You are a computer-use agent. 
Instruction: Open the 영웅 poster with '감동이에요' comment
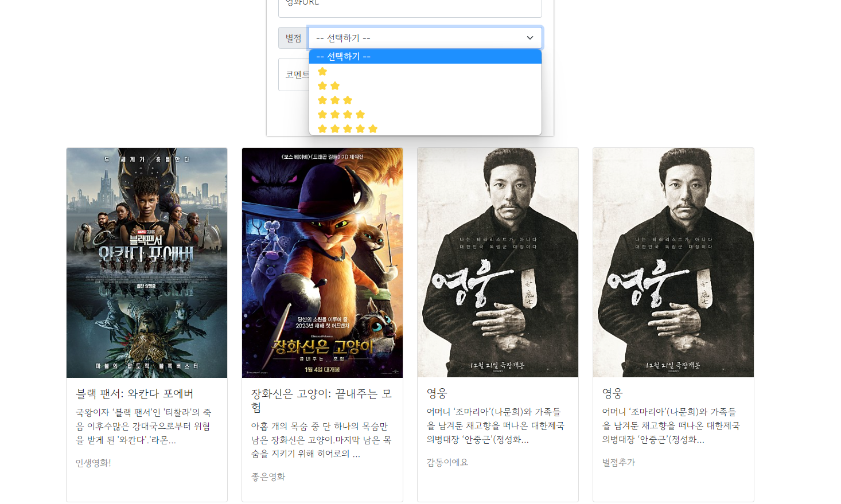pos(498,263)
